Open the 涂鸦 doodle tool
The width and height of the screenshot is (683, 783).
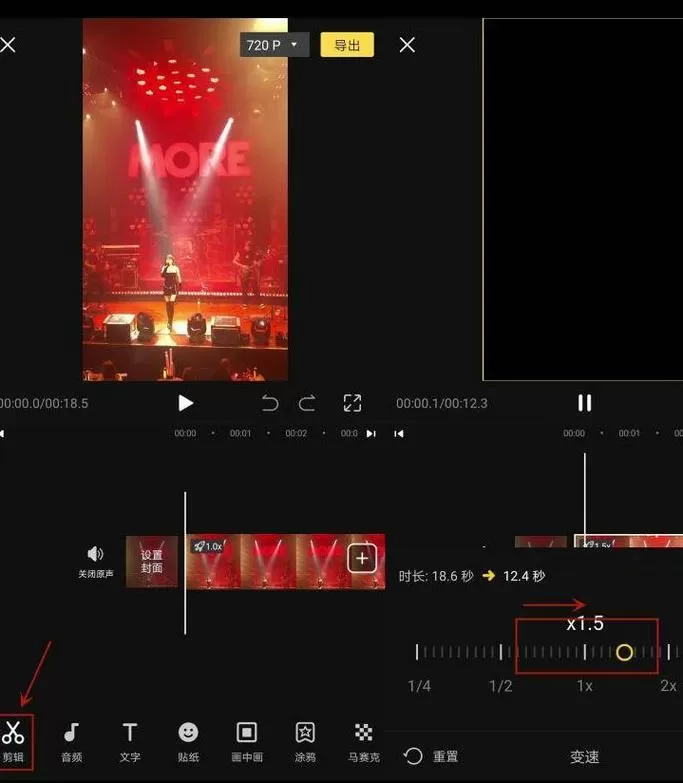pyautogui.click(x=305, y=742)
